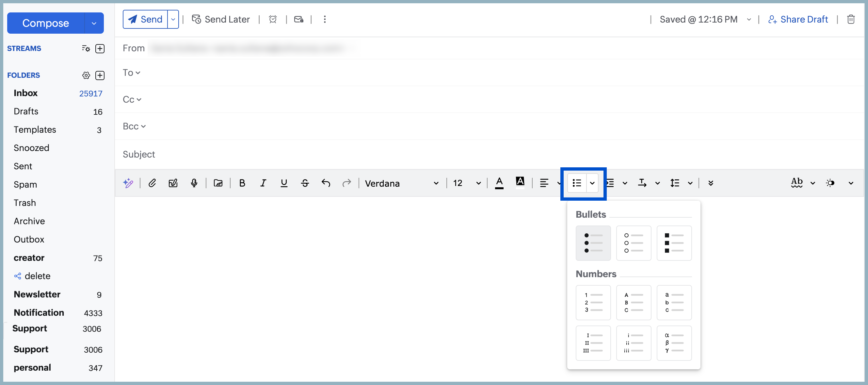Toggle underline formatting
Image resolution: width=868 pixels, height=385 pixels.
pyautogui.click(x=284, y=183)
